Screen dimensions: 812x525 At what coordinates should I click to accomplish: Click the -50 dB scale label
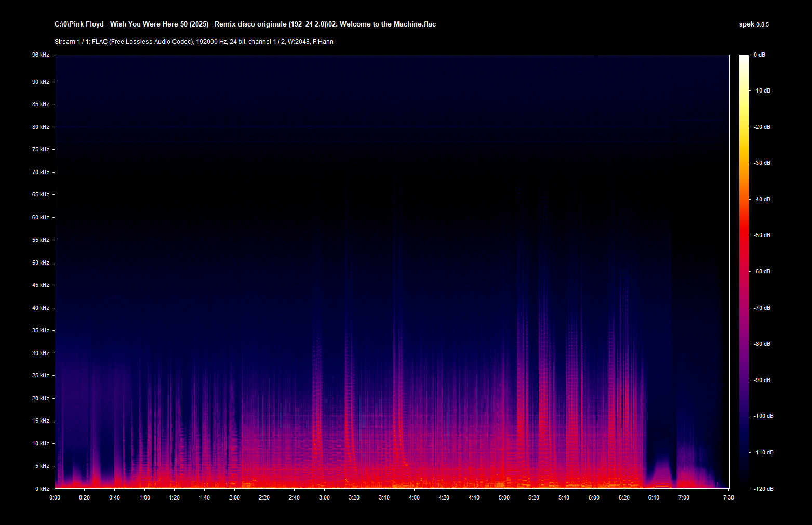(x=762, y=235)
